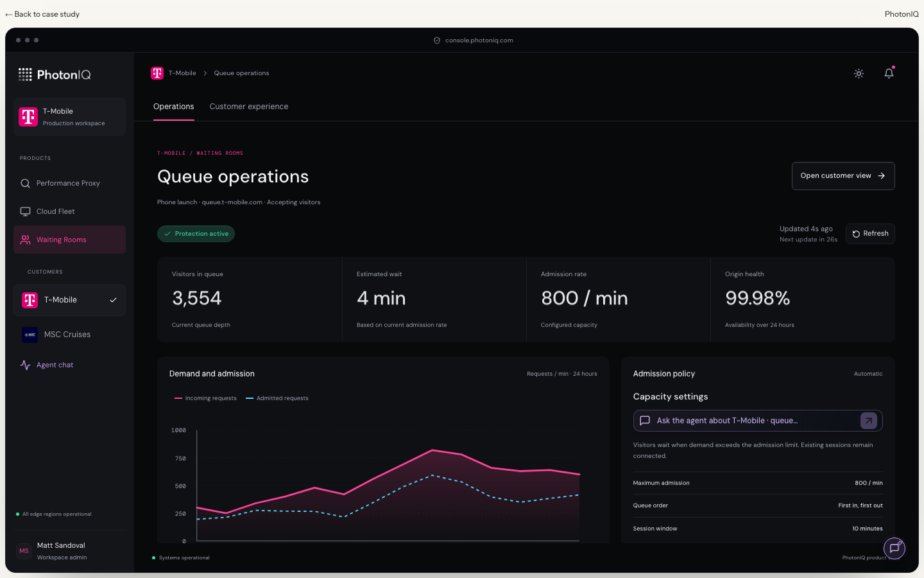Viewport: 924px width, 578px height.
Task: Click Systems operational footer status
Action: tap(181, 557)
